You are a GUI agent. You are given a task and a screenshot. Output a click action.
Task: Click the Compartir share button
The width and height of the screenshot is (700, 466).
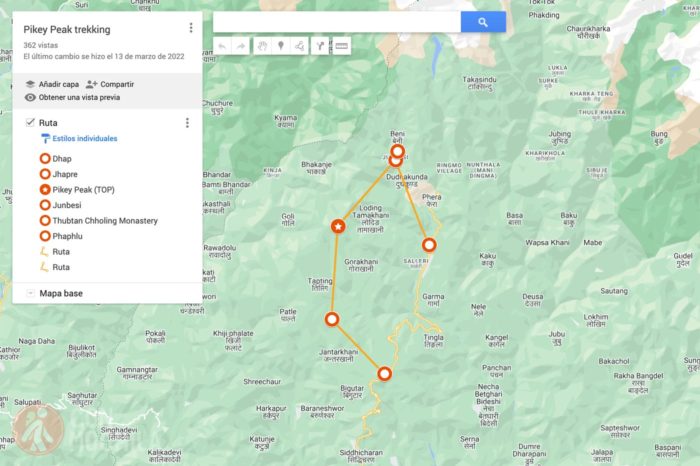point(110,84)
